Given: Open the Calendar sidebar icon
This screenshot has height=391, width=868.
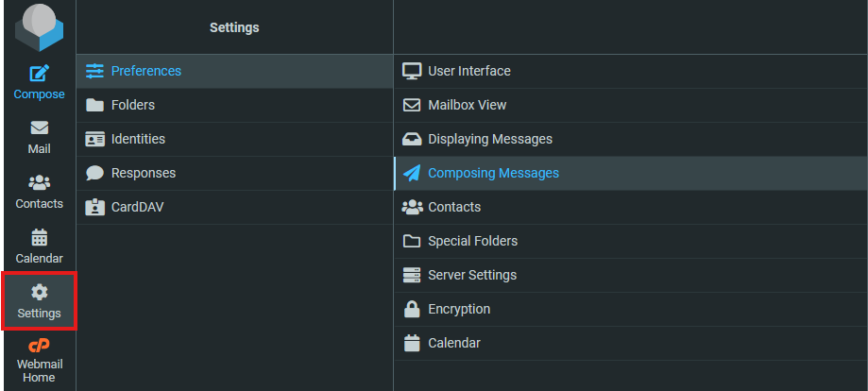Looking at the screenshot, I should [39, 238].
